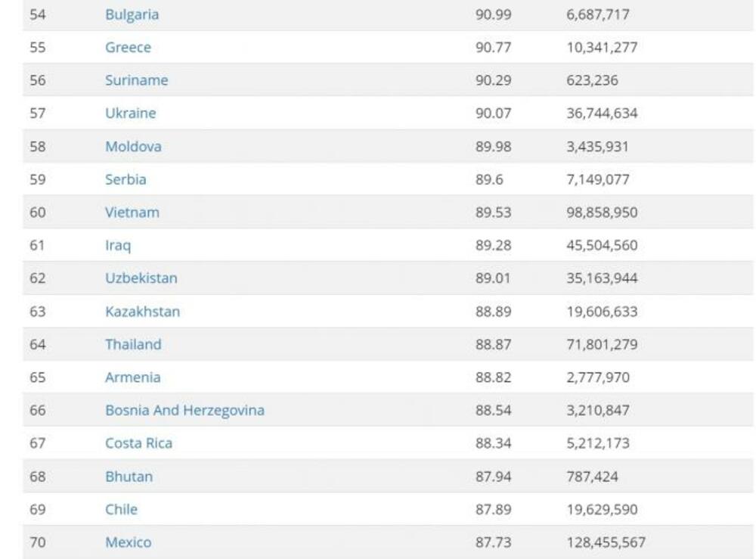The width and height of the screenshot is (756, 559).
Task: Open the Thailand link
Action: coord(133,344)
